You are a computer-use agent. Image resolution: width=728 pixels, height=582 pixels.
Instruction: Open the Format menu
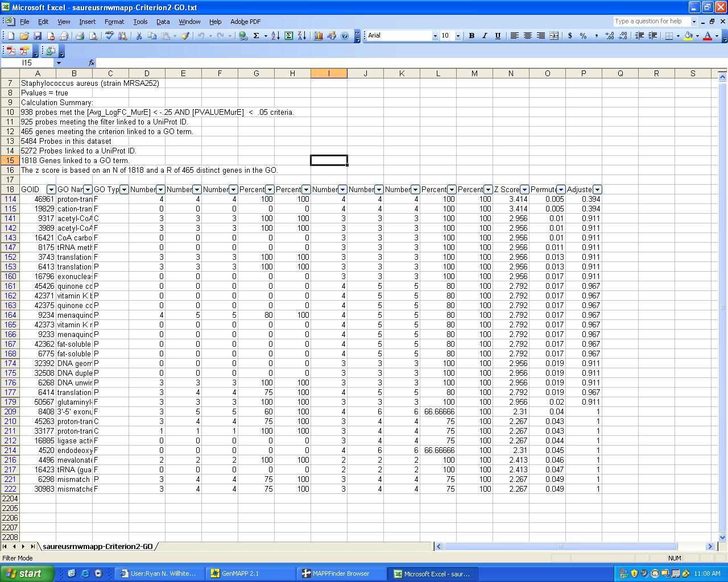click(x=114, y=22)
